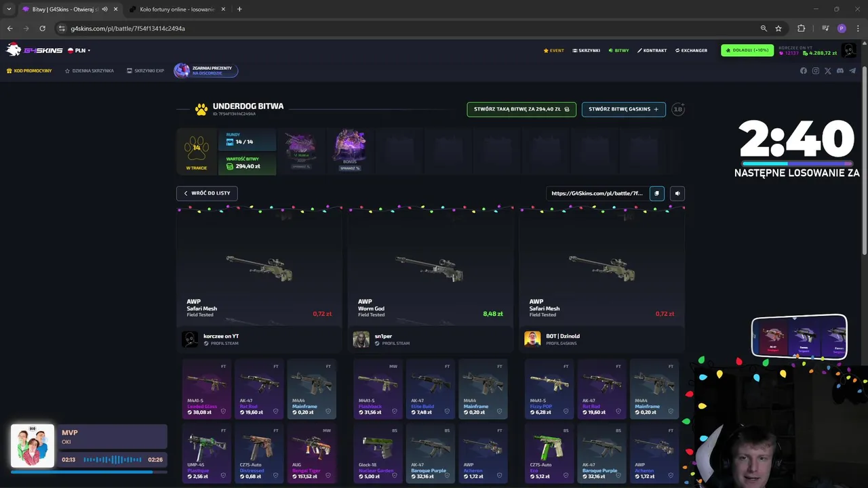868x488 pixels.
Task: Open Chrome three-dot menu
Action: [x=859, y=28]
